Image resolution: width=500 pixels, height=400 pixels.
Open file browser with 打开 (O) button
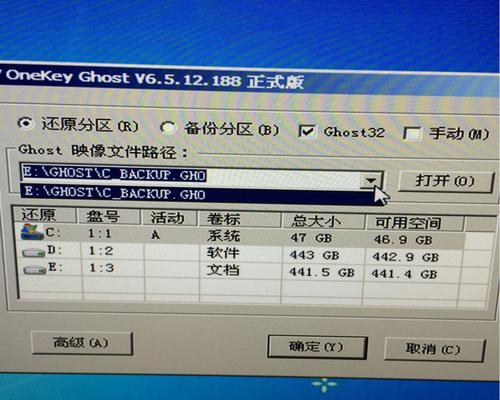[446, 182]
